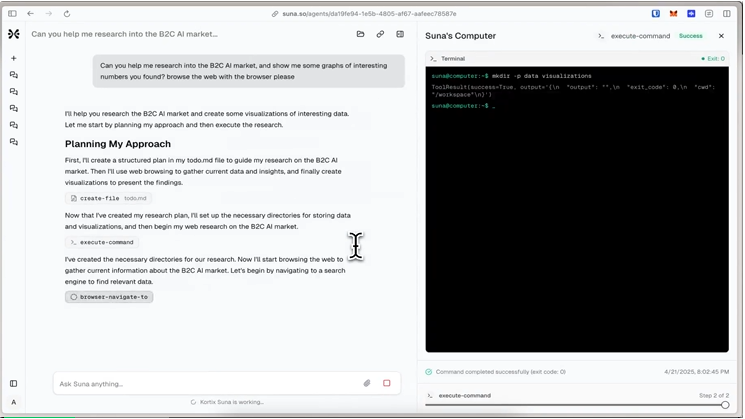Viewport: 745px width, 419px height.
Task: Attach a file with paperclip icon
Action: click(367, 383)
